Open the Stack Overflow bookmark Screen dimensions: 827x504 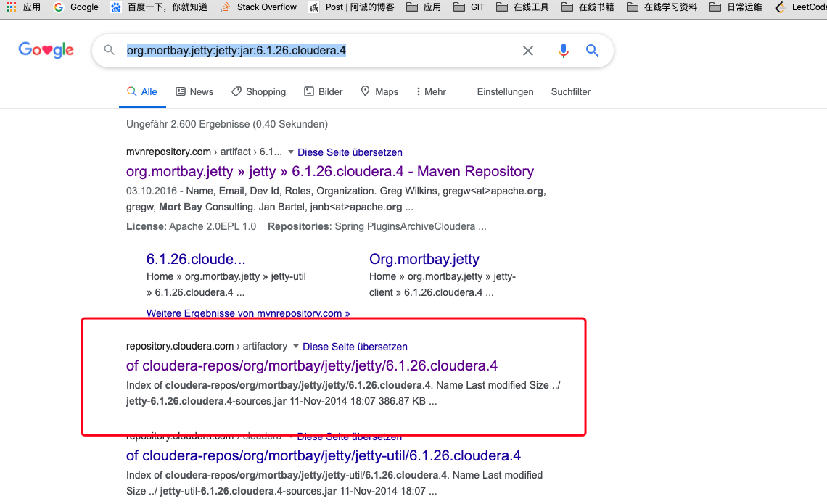click(258, 7)
